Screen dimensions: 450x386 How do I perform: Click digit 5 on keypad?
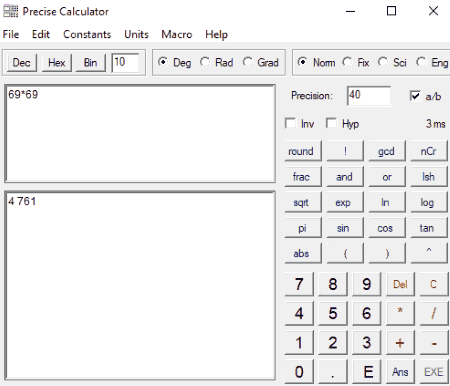point(333,313)
